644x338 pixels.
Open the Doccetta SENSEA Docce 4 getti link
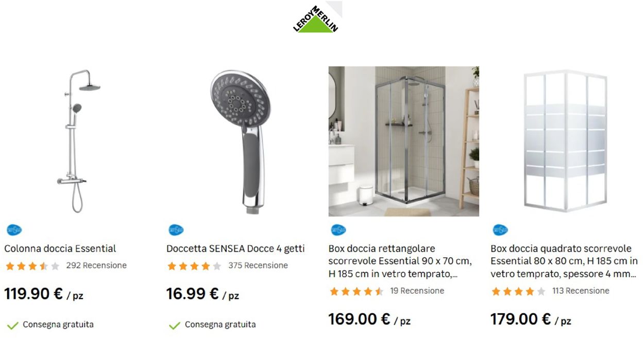pos(235,248)
